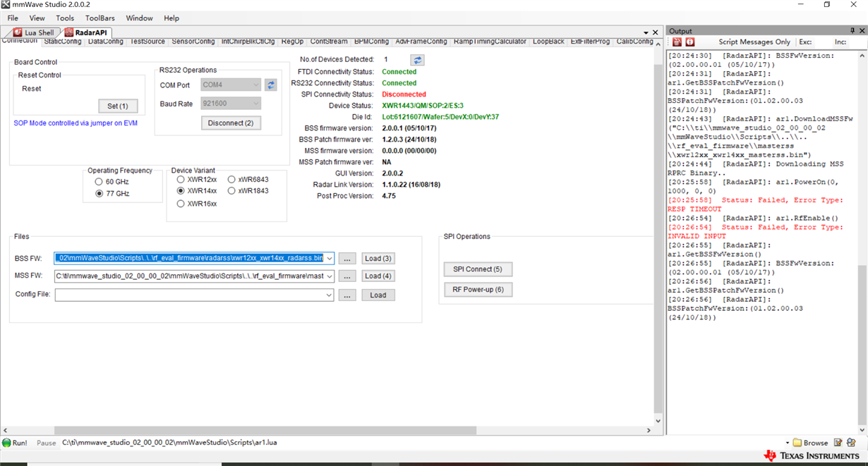Pin the Output panel

852,31
